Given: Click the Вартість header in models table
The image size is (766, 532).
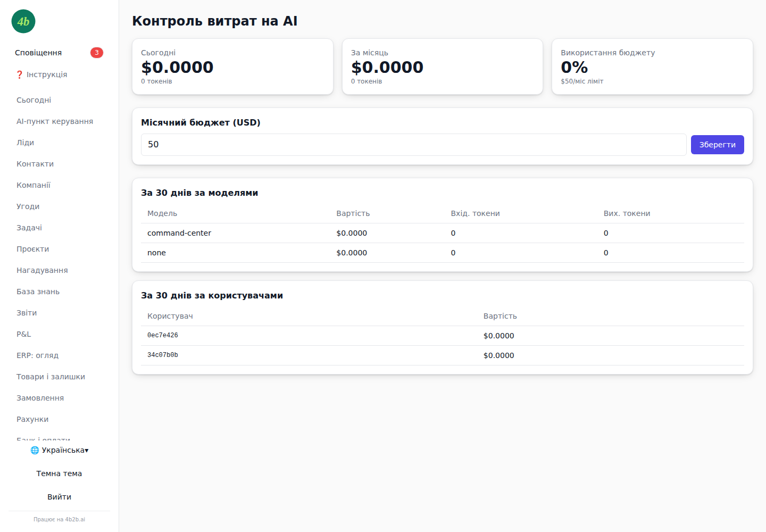Looking at the screenshot, I should click(x=353, y=213).
